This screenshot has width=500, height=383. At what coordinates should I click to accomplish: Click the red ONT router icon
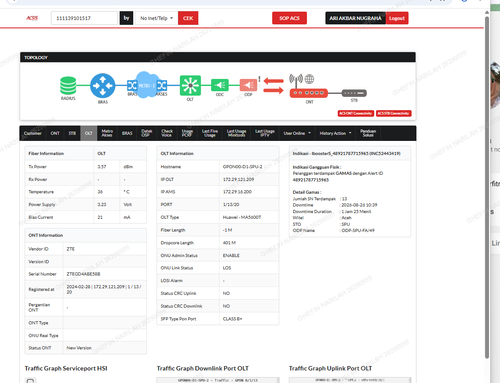point(309,93)
